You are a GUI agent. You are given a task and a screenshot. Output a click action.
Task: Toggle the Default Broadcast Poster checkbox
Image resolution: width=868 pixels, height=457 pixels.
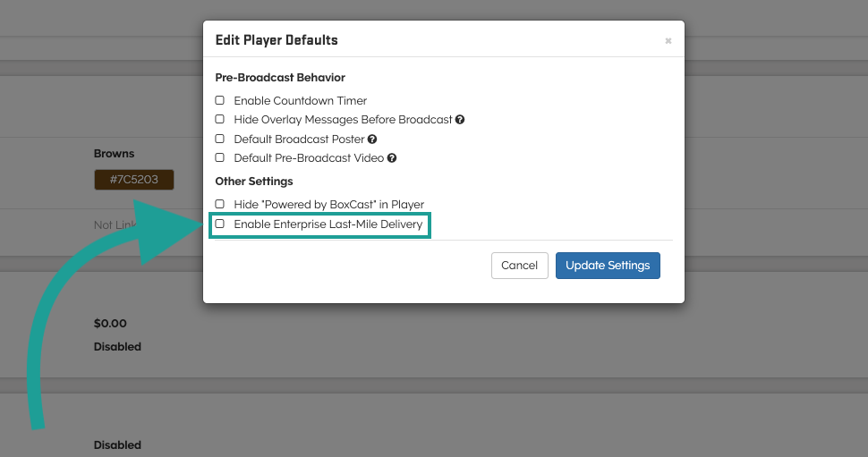[x=220, y=140]
